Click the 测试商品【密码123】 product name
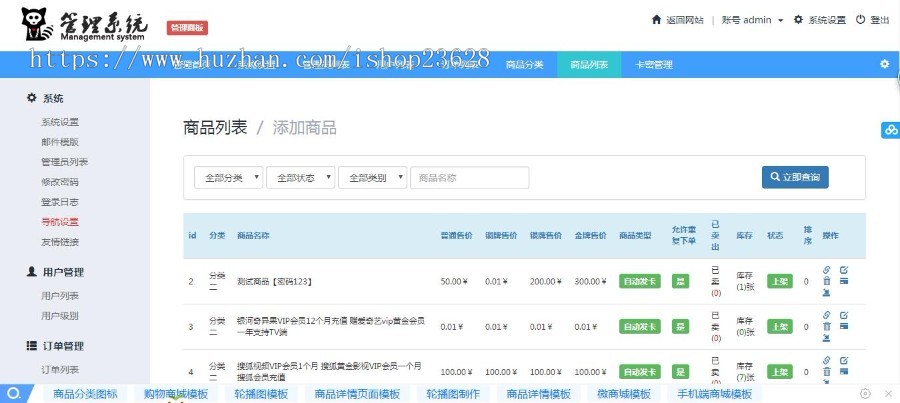Viewport: 900px width, 403px height. click(x=274, y=281)
